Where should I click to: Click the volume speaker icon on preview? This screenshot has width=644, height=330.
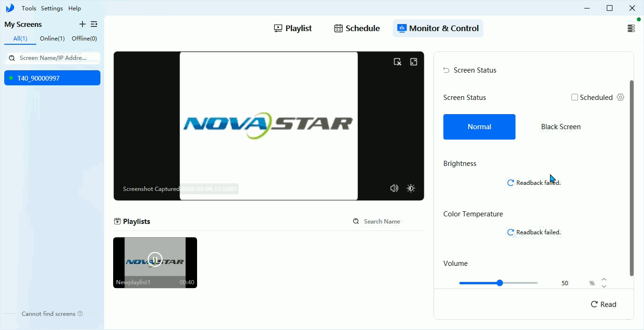(394, 189)
